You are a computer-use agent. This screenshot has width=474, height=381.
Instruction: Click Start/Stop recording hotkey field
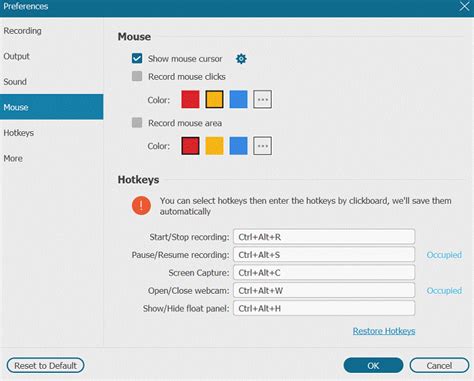click(324, 237)
